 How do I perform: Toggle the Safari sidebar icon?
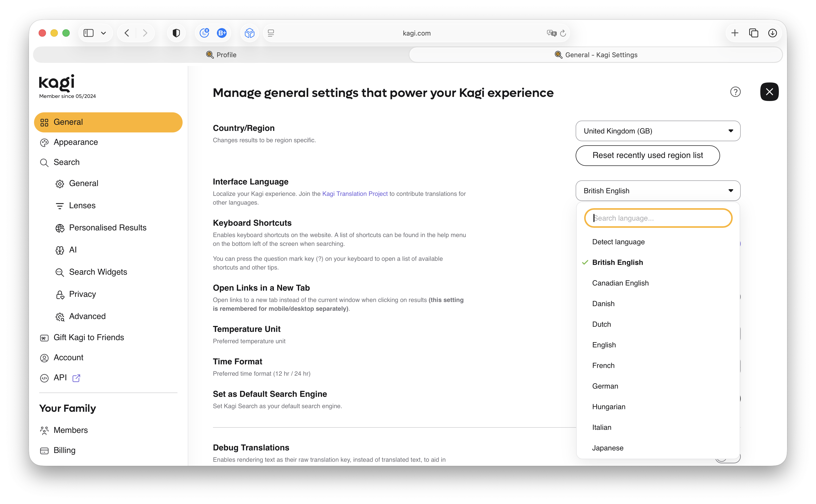88,33
